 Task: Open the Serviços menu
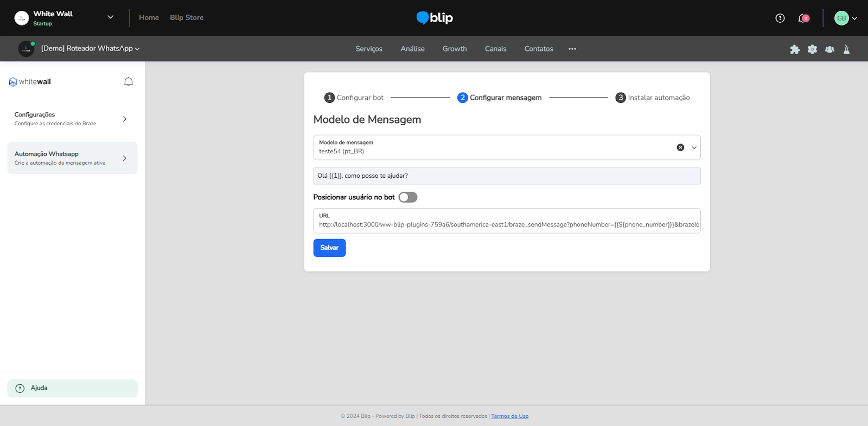tap(369, 49)
